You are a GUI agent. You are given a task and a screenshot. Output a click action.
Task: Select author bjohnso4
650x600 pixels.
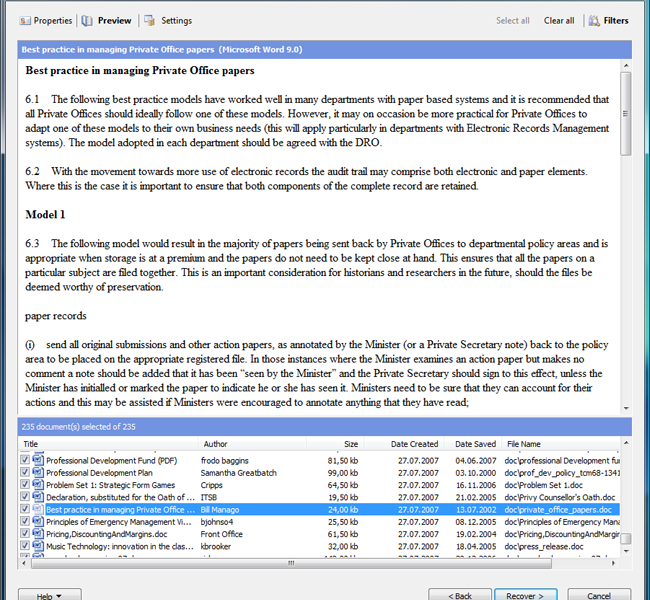point(216,522)
